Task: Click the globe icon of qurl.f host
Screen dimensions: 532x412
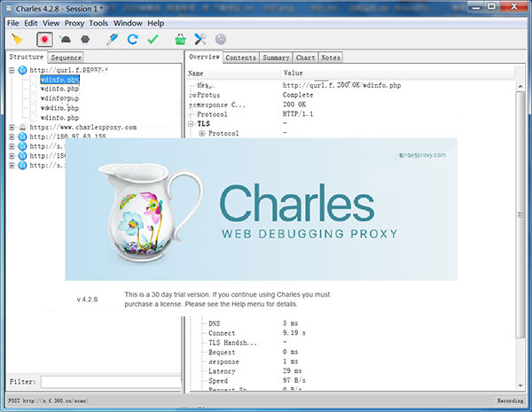Action: click(x=22, y=70)
